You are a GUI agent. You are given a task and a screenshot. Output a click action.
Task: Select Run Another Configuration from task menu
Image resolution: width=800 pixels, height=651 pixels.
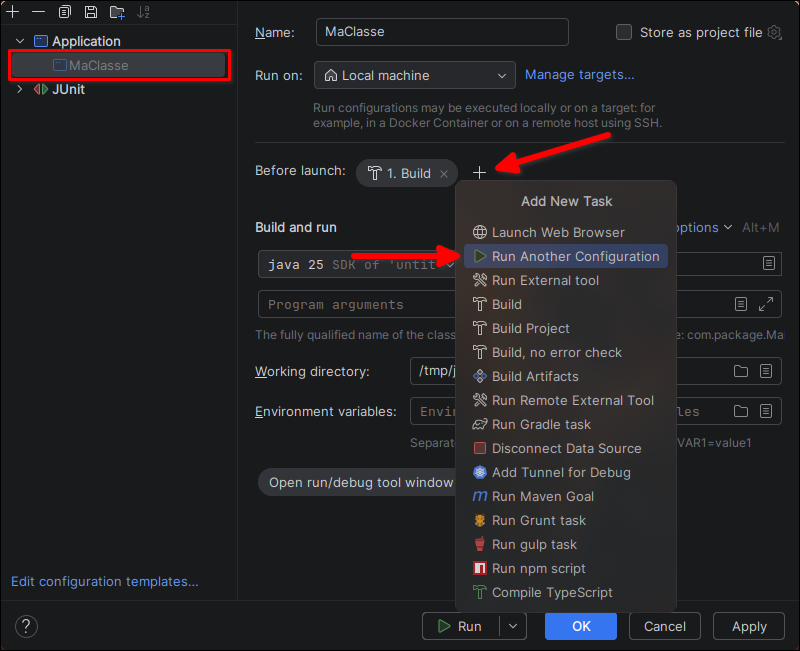pyautogui.click(x=575, y=256)
